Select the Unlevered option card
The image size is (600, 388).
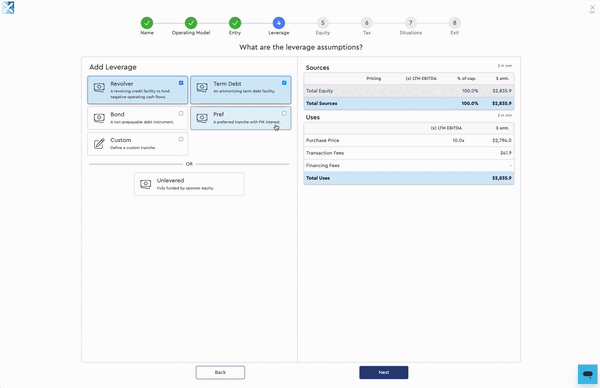pyautogui.click(x=189, y=184)
